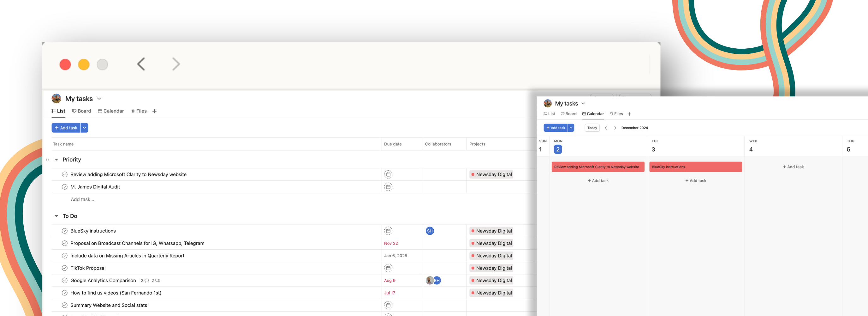The width and height of the screenshot is (868, 316).
Task: Click blue Add task button in calendar view
Action: coord(556,128)
